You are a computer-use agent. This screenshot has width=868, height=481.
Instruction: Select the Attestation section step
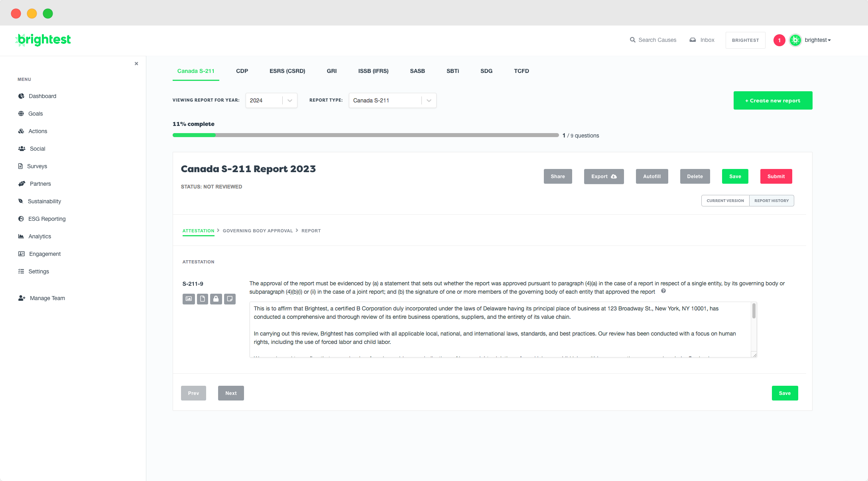198,231
